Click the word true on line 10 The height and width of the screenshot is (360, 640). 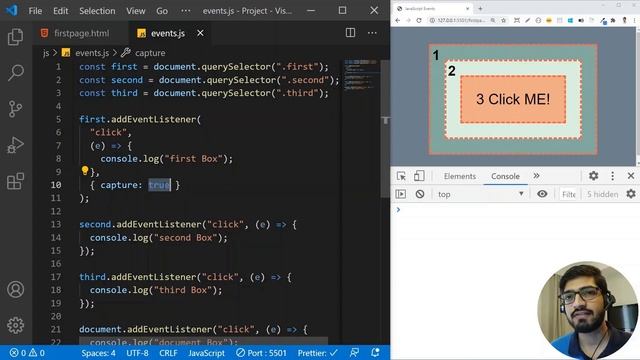click(x=159, y=185)
